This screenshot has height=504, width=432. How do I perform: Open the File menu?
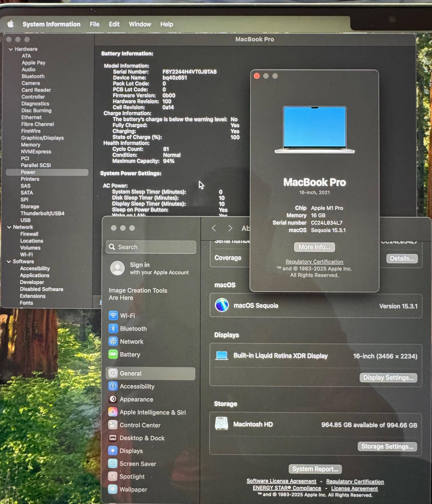click(x=94, y=24)
